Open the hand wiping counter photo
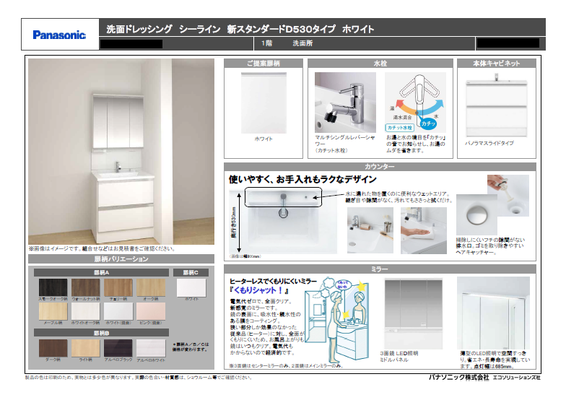566x400 pixels. (x=423, y=230)
